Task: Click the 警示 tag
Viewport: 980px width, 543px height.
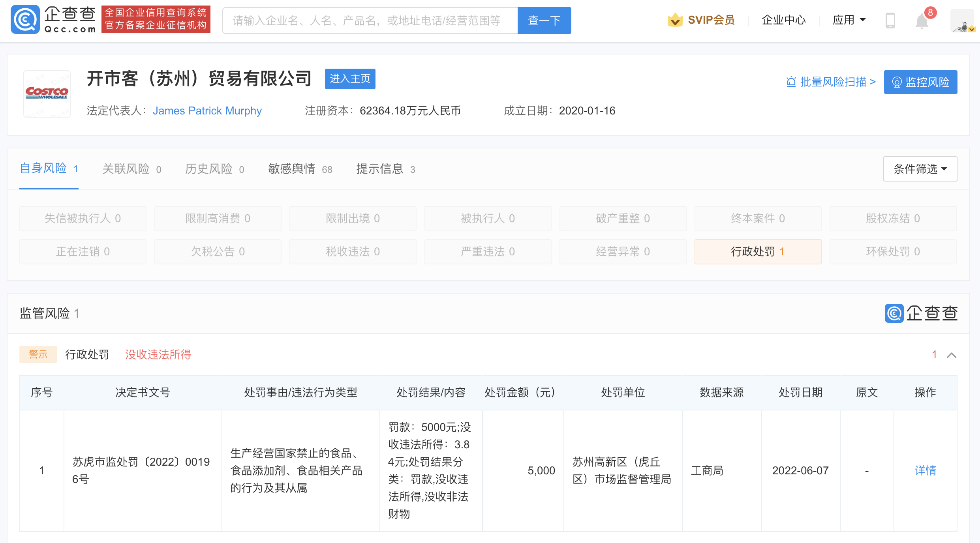Action: [38, 354]
